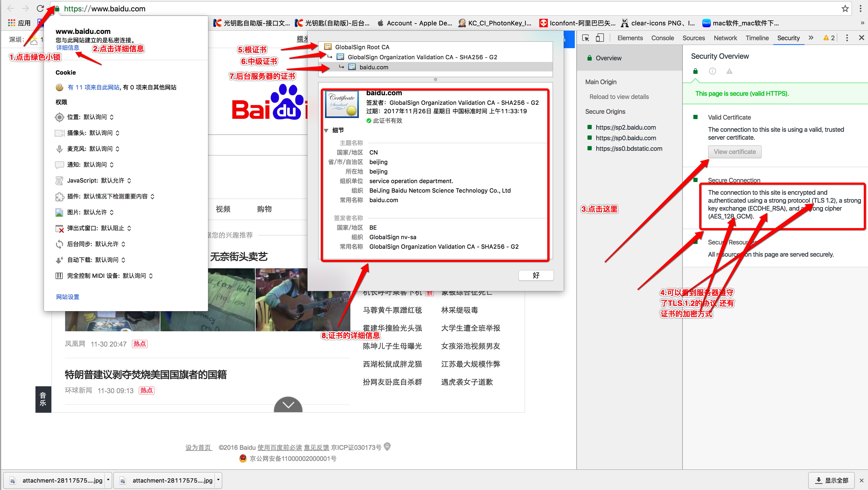This screenshot has height=490, width=868.
Task: Click the browser reload icon
Action: 40,8
